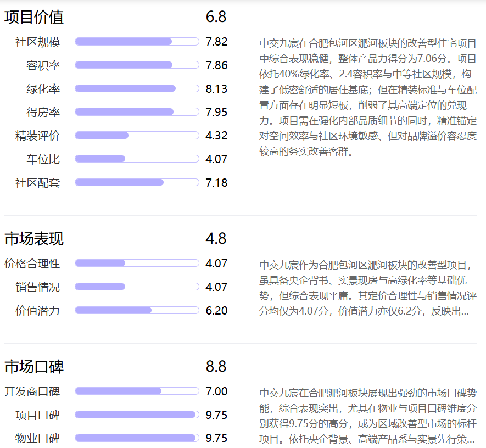
Task: Click the 4.8 市场表现 score
Action: [216, 239]
